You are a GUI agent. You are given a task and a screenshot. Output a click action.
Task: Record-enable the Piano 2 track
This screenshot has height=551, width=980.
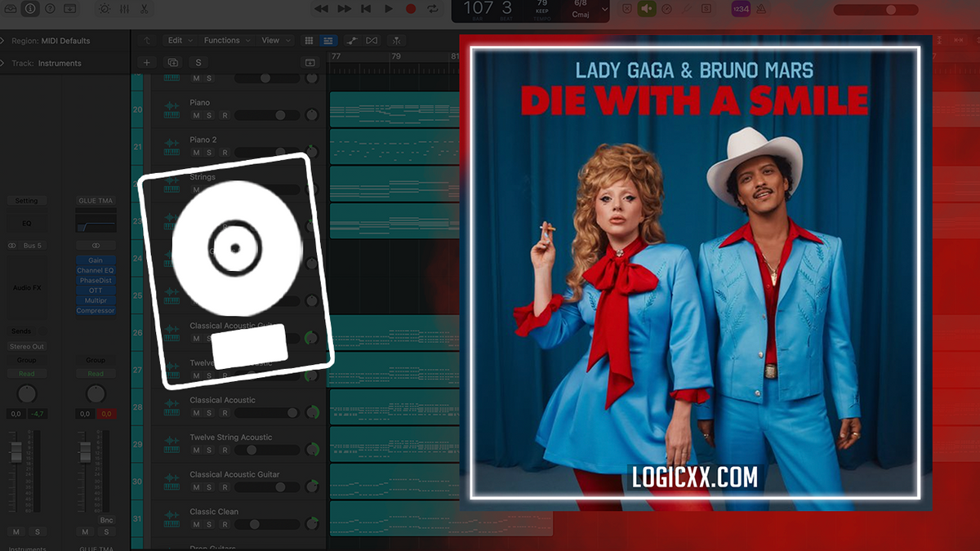tap(224, 153)
